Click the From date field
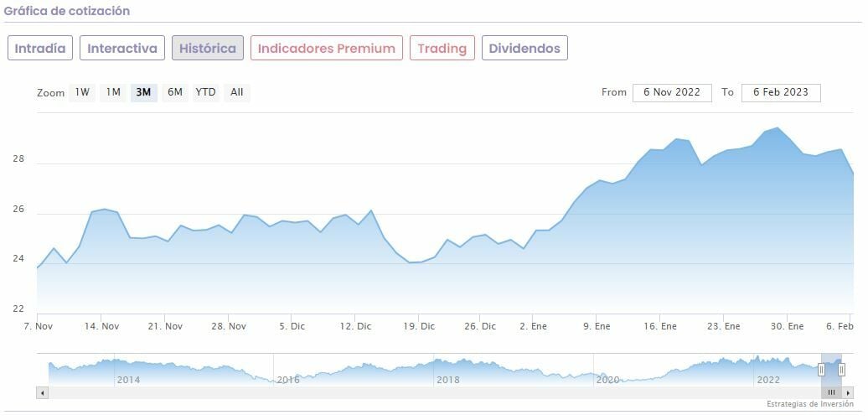This screenshot has width=868, height=420. click(672, 92)
